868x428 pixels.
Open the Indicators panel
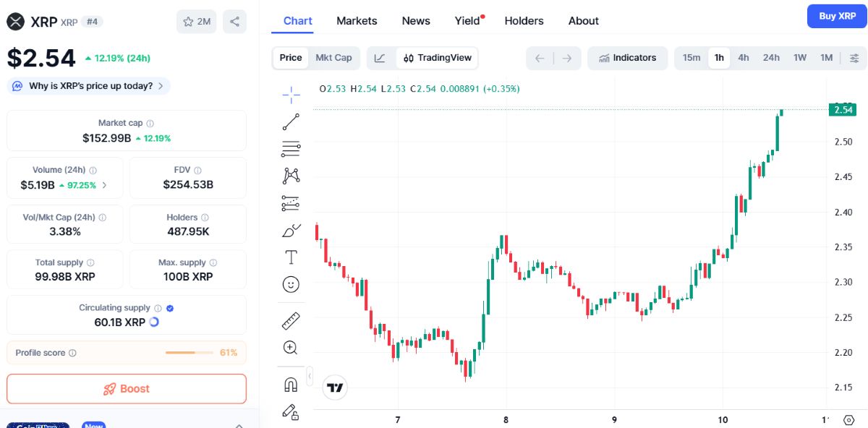627,58
